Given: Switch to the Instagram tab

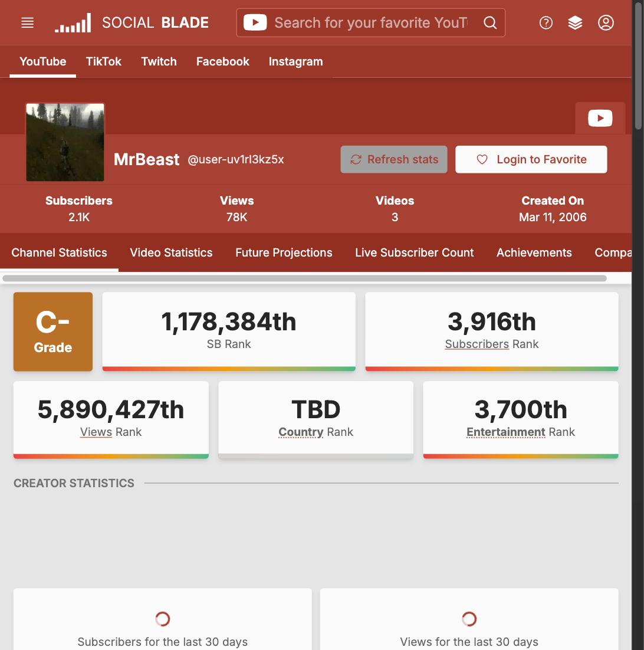Looking at the screenshot, I should pyautogui.click(x=295, y=61).
